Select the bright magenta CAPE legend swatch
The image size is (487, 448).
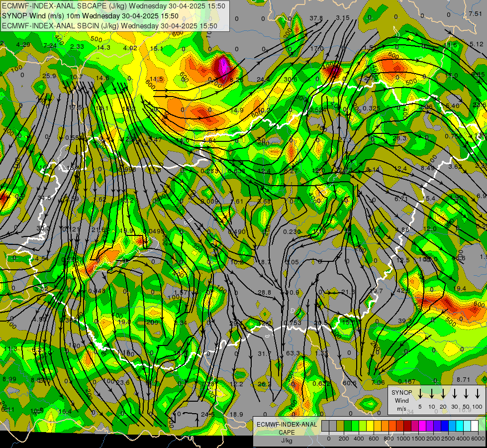click(x=422, y=426)
